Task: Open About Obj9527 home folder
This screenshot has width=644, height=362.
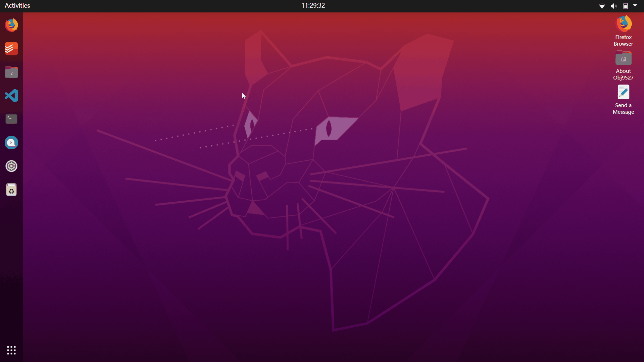Action: pyautogui.click(x=623, y=65)
